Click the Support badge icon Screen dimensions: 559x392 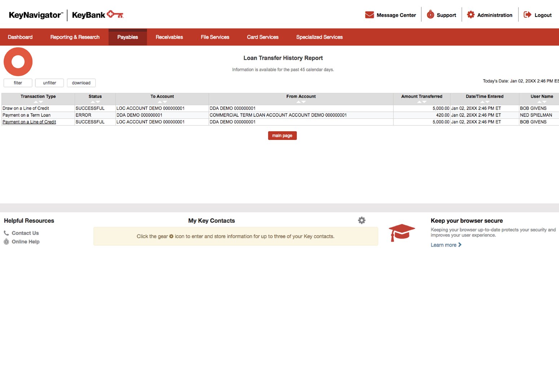pos(430,15)
